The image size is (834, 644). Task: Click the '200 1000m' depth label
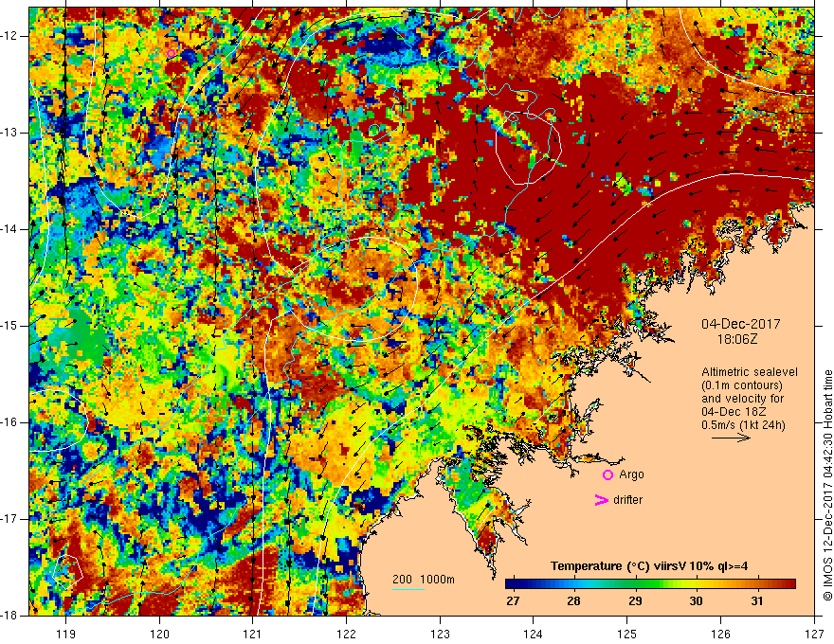424,580
